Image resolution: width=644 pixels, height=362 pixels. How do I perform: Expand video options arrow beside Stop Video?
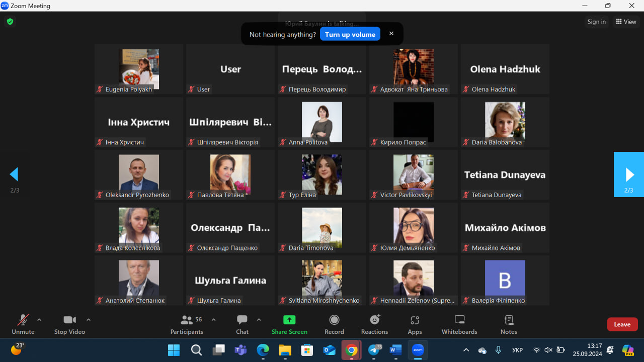pyautogui.click(x=89, y=319)
